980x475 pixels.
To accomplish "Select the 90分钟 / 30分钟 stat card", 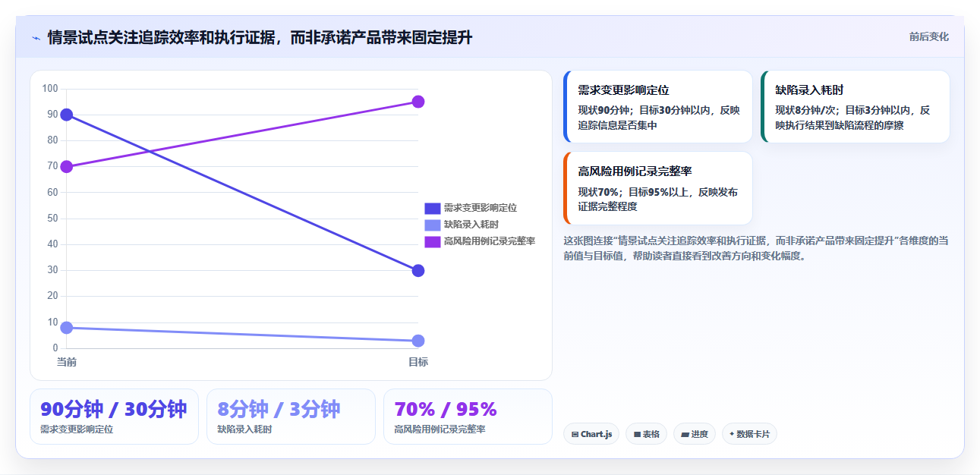I will [x=114, y=417].
